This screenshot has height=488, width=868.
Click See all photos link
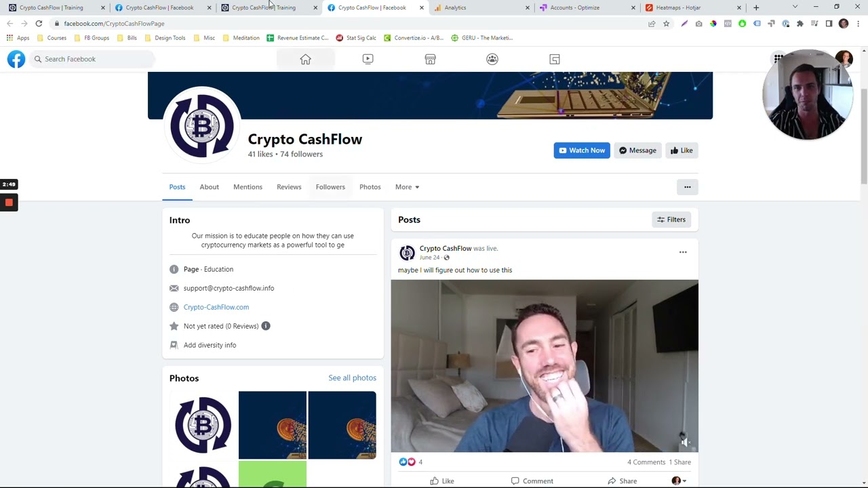[x=352, y=378]
